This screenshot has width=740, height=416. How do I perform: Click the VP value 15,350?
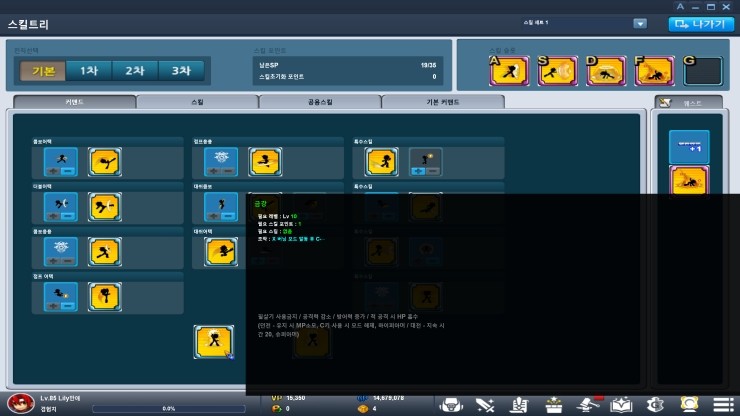click(x=295, y=398)
